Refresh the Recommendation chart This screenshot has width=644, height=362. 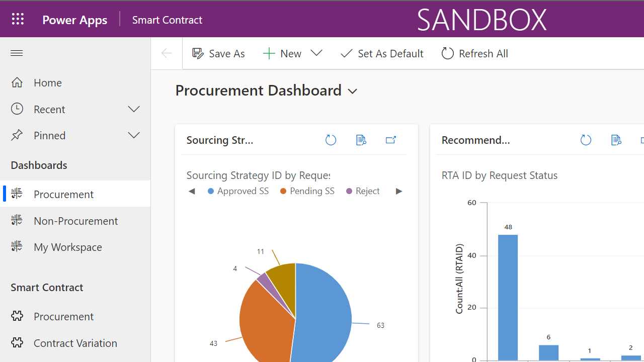coord(586,140)
